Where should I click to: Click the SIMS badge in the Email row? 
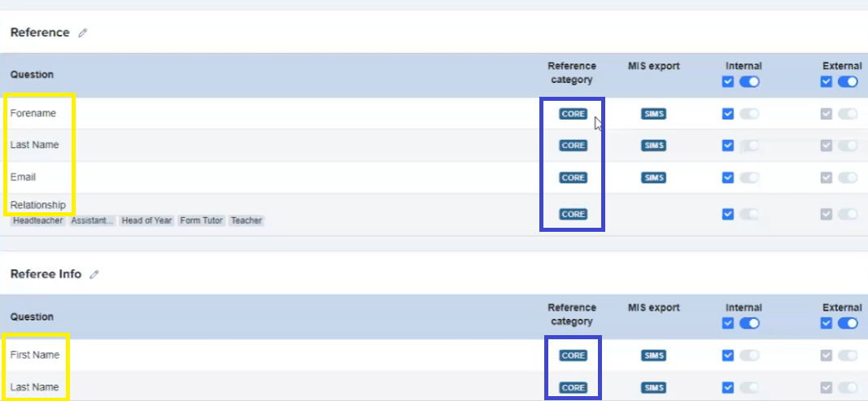(653, 177)
